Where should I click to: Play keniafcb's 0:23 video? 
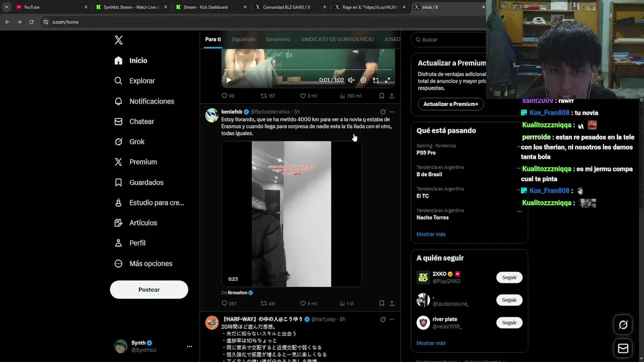pyautogui.click(x=291, y=214)
